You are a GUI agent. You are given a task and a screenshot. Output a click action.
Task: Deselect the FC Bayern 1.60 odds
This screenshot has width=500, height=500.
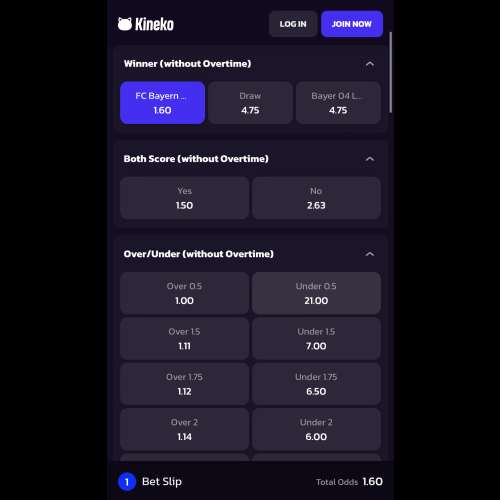click(162, 103)
